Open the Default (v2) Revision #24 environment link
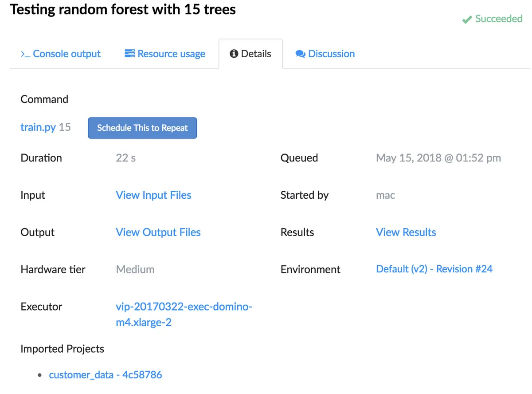 pyautogui.click(x=434, y=269)
